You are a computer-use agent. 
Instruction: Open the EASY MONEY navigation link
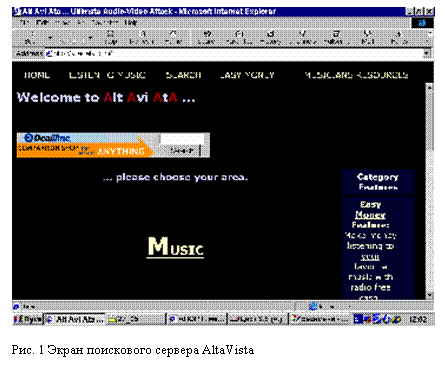247,75
